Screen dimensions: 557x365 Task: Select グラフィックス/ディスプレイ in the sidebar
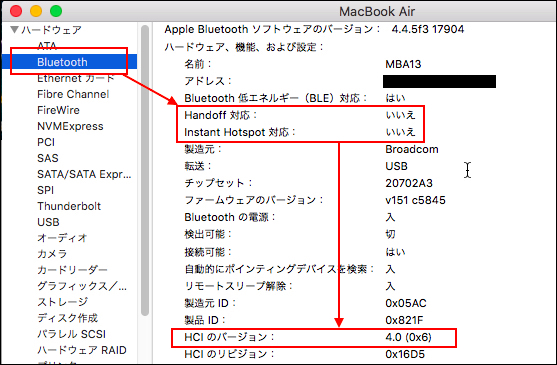tap(82, 286)
